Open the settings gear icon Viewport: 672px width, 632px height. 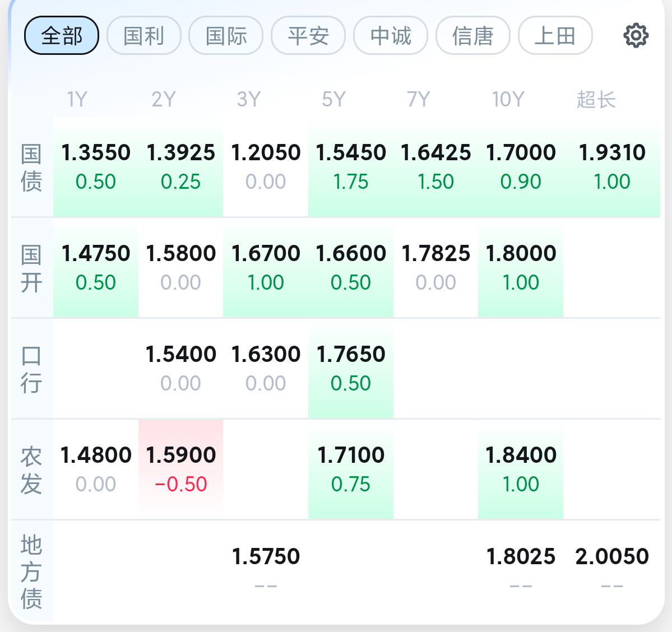636,36
